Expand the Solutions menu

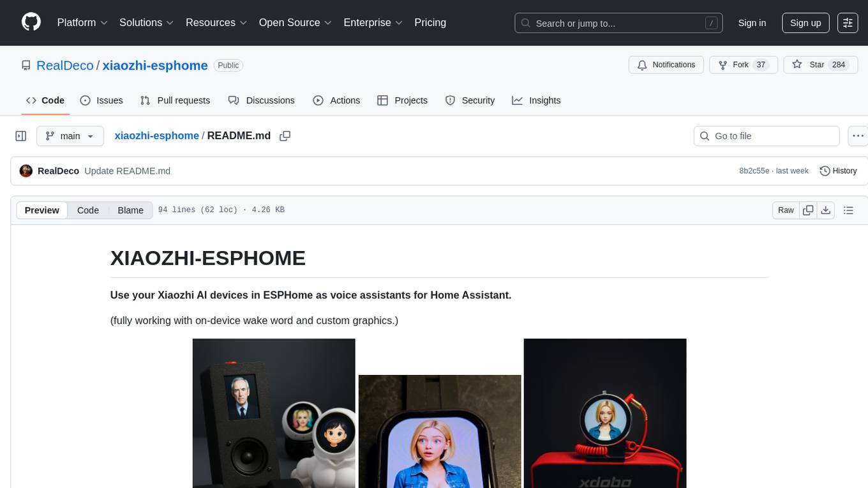[147, 22]
